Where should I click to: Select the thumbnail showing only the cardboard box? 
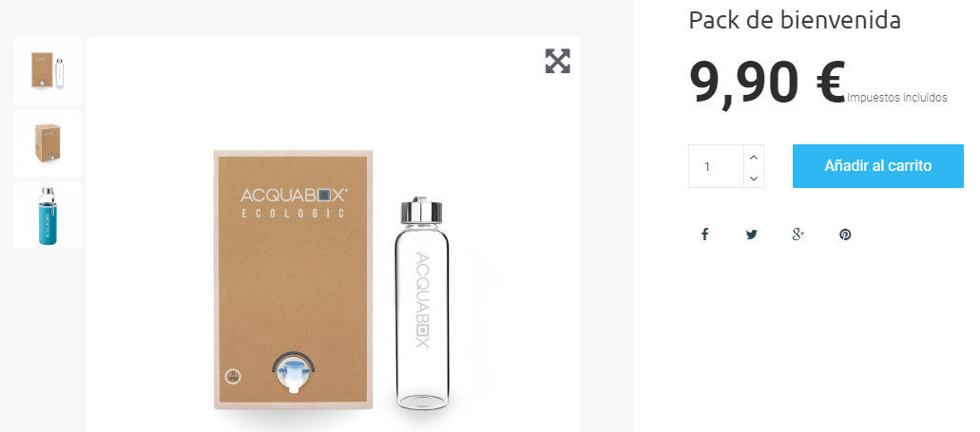pos(48,143)
